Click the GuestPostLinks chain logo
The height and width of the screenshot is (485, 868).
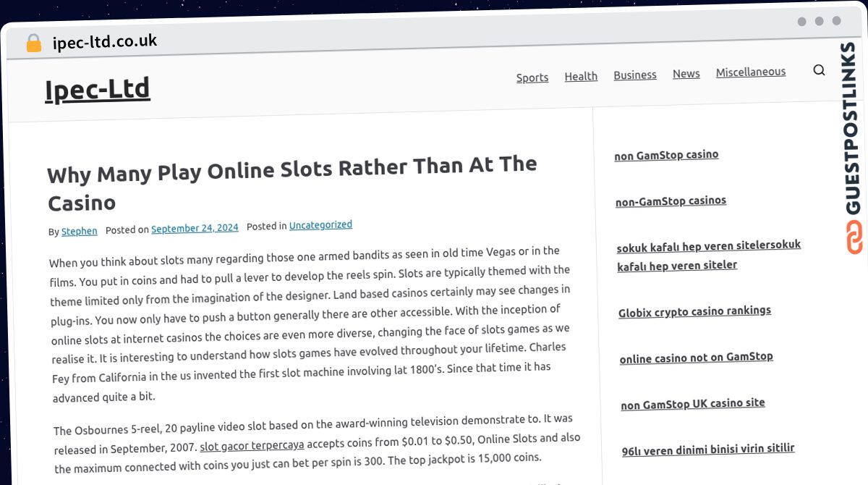tap(855, 237)
